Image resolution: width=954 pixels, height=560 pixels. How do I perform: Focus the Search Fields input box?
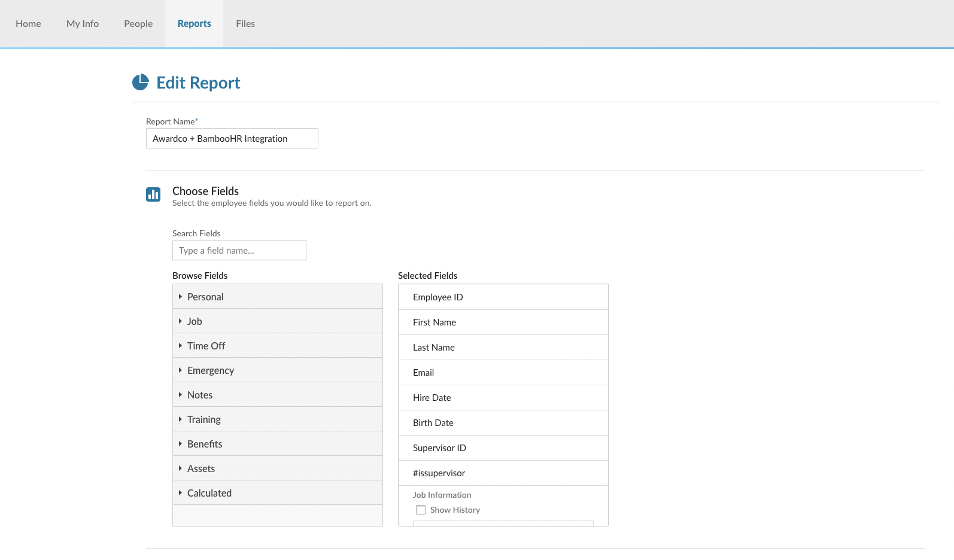tap(239, 250)
